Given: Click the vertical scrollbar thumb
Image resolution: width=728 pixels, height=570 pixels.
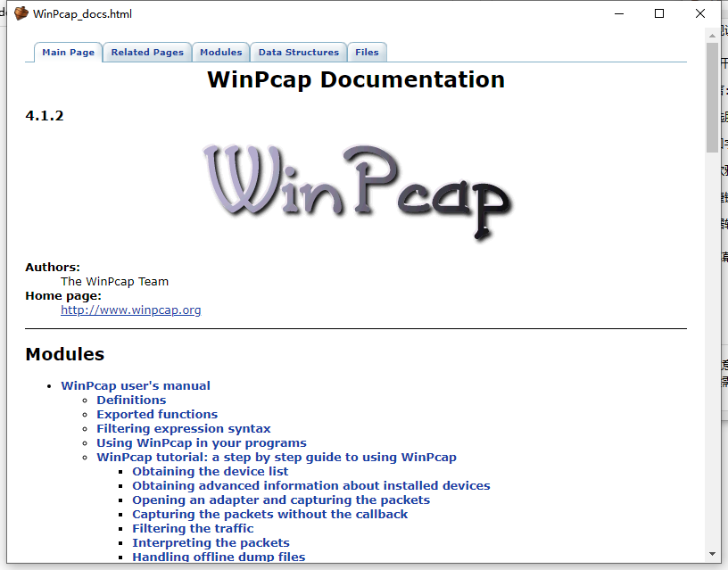Looking at the screenshot, I should click(712, 97).
